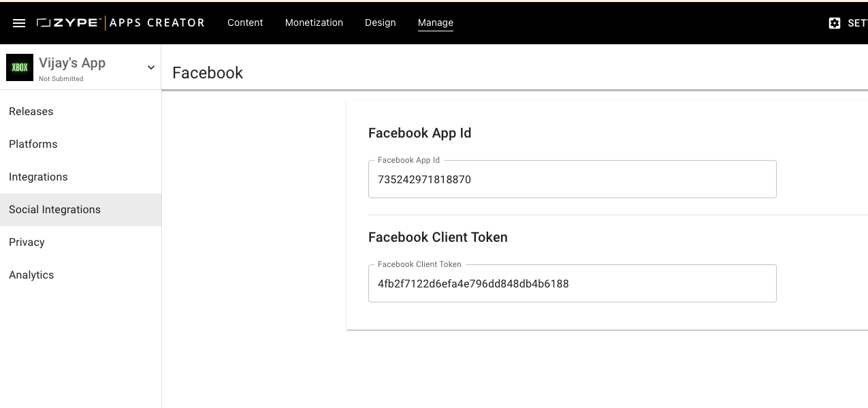868x408 pixels.
Task: Click the Facebook App Id input field
Action: tap(572, 180)
